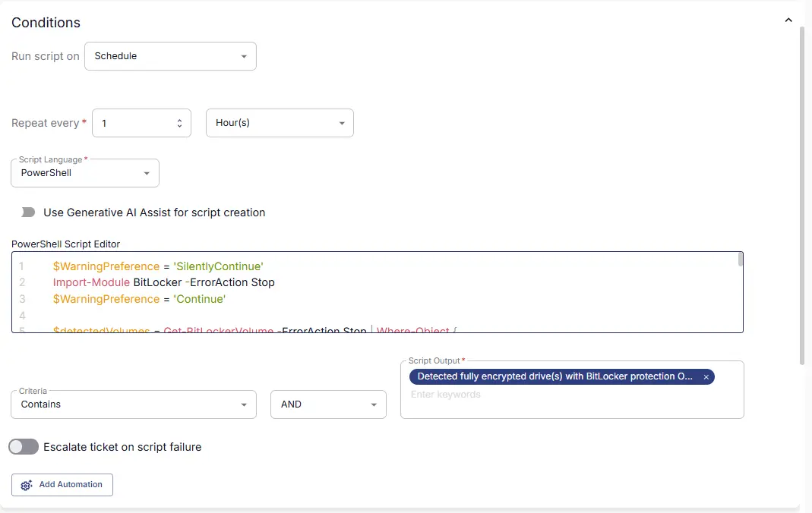
Task: Click the gear icon on Add Automation
Action: 27,485
